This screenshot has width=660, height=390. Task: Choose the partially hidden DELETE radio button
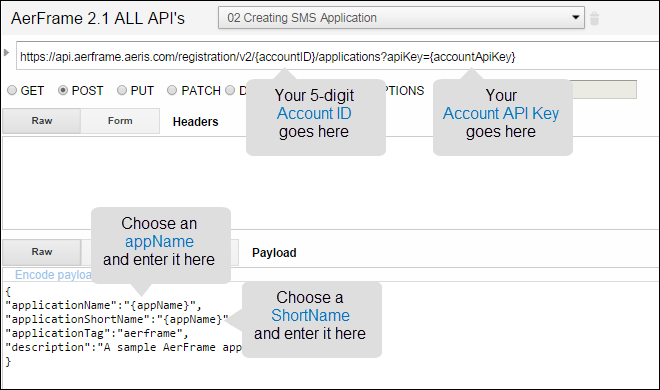pos(230,90)
